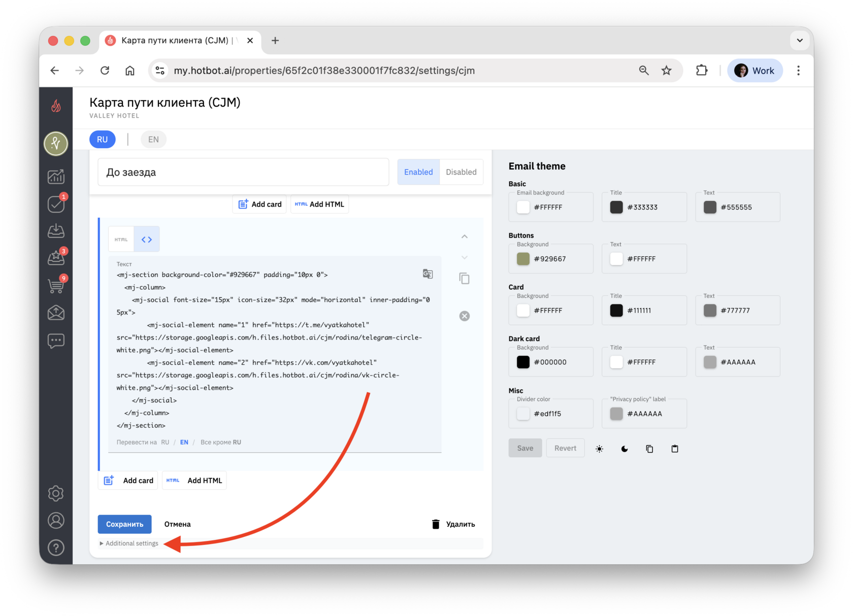Open the chat bubble section in sidebar
The height and width of the screenshot is (616, 853).
[x=56, y=340]
